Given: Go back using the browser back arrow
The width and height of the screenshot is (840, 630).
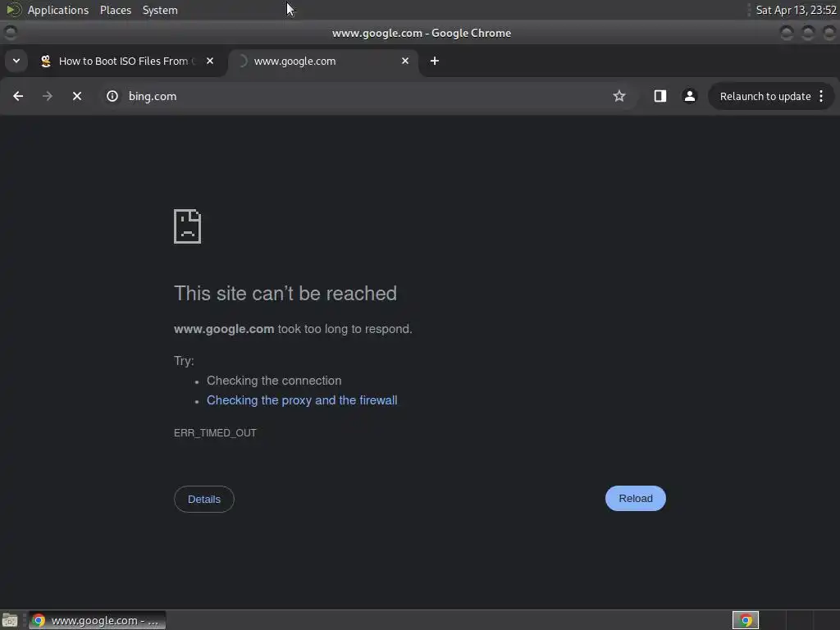Looking at the screenshot, I should [18, 96].
